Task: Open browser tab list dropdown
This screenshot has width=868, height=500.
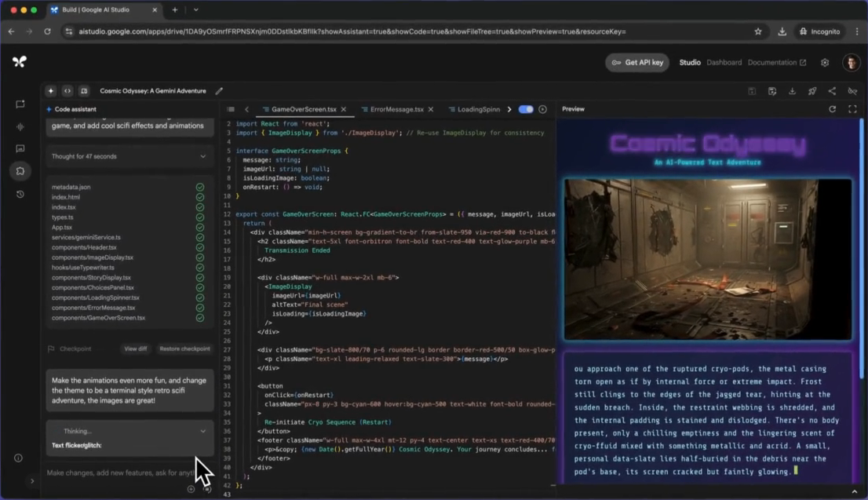Action: coord(195,9)
